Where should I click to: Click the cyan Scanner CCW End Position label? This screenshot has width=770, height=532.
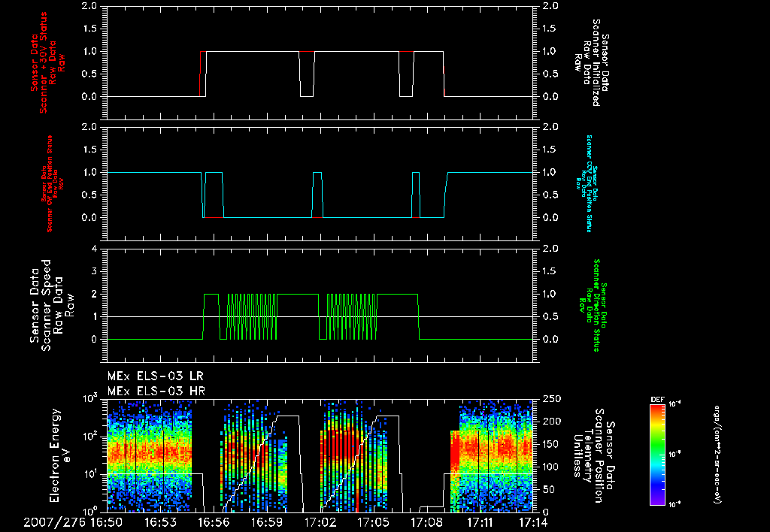586,183
